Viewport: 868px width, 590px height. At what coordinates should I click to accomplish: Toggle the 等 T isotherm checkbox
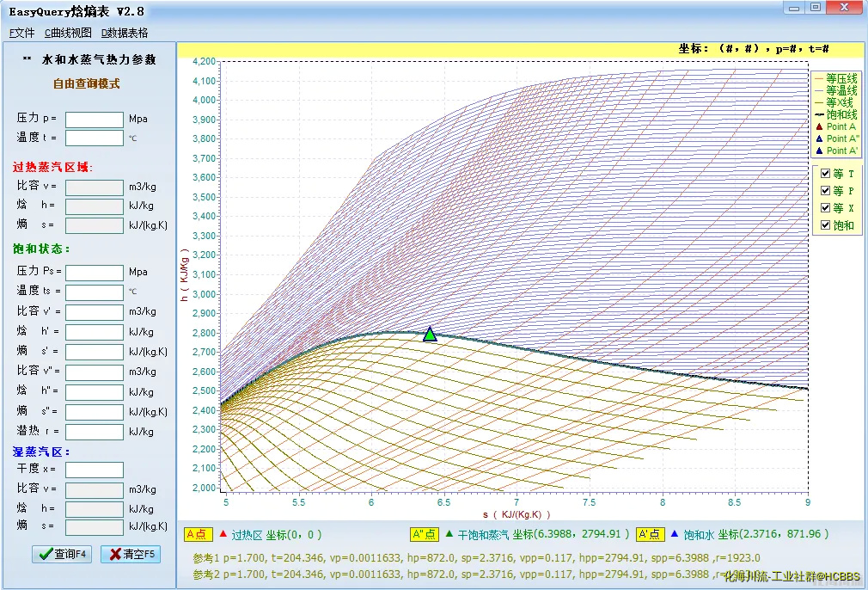pyautogui.click(x=825, y=174)
